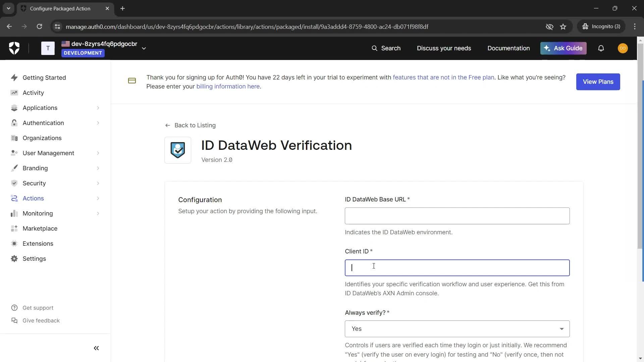Open Settings in sidebar

[x=34, y=259]
